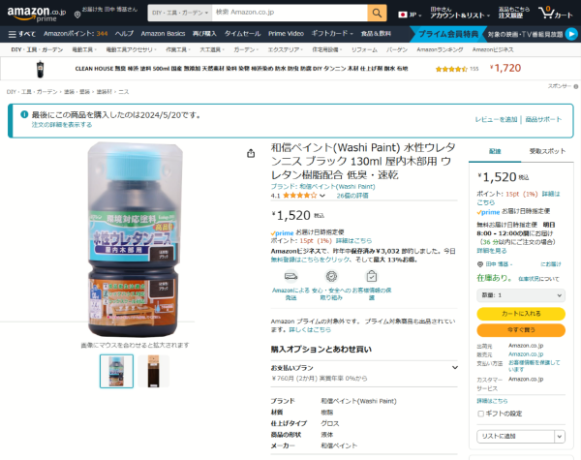Open the リストに追加 dropdown arrow
Viewport: 581px width, 460px height.
560,436
